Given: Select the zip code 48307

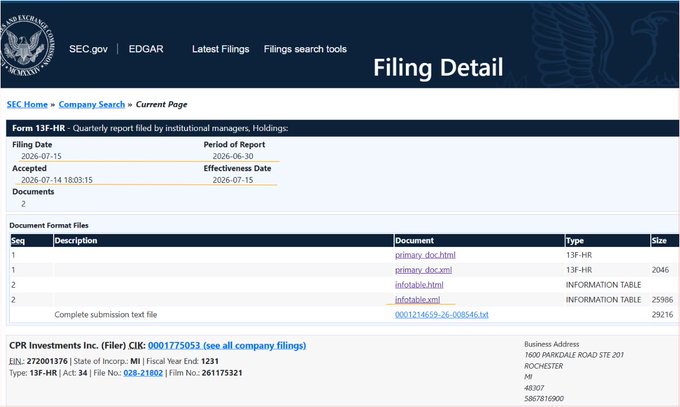Looking at the screenshot, I should [534, 388].
